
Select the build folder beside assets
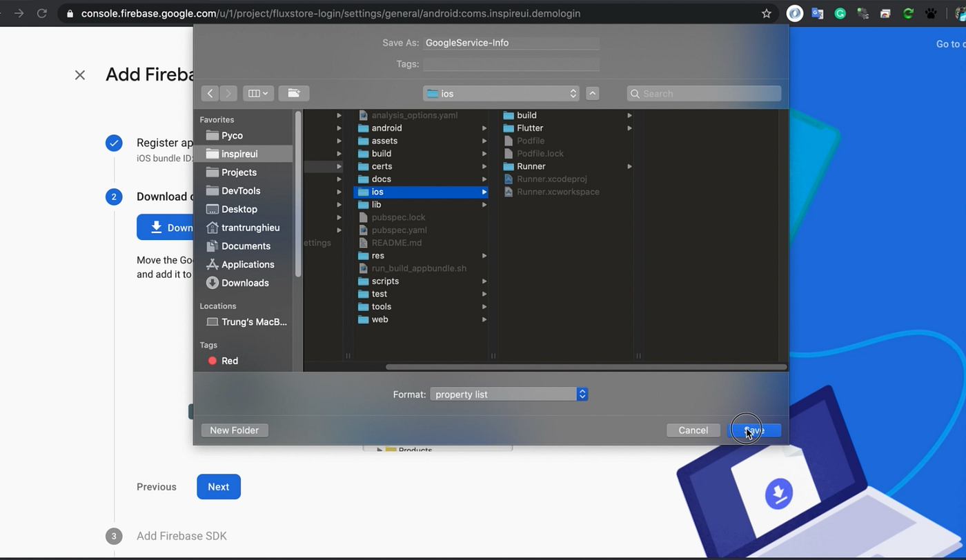pyautogui.click(x=421, y=153)
